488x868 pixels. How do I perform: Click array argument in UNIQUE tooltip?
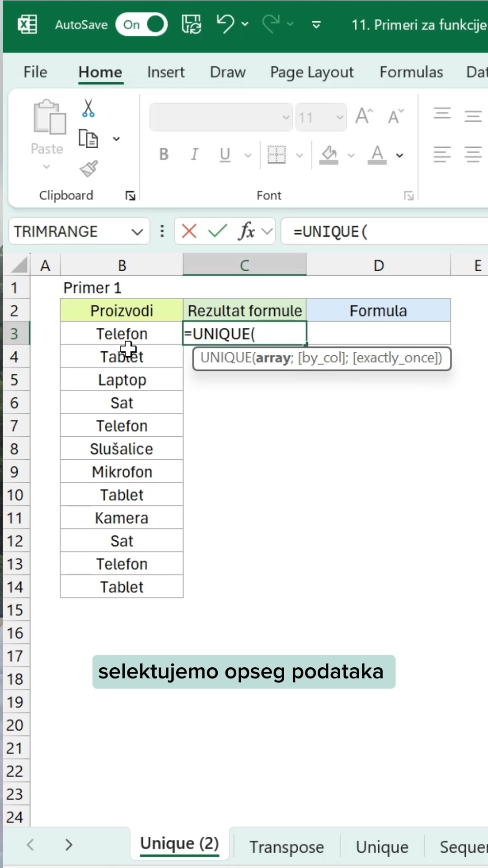pos(273,358)
